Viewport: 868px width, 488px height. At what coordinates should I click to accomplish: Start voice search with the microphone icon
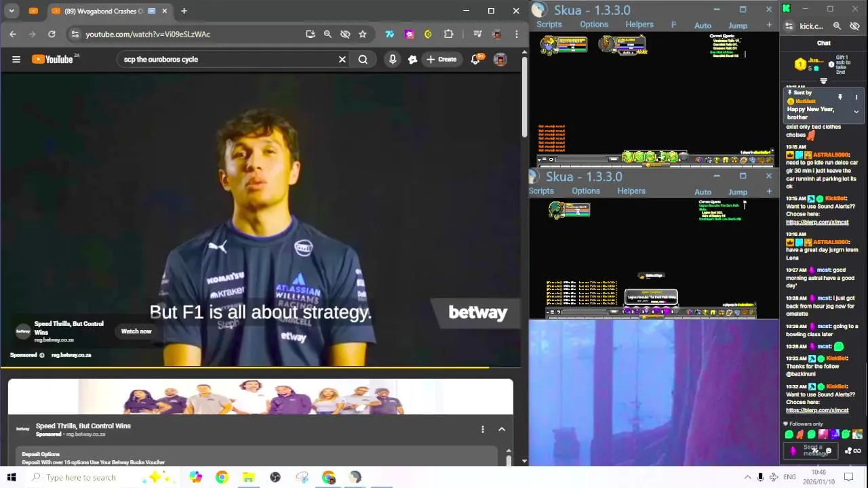(x=392, y=59)
